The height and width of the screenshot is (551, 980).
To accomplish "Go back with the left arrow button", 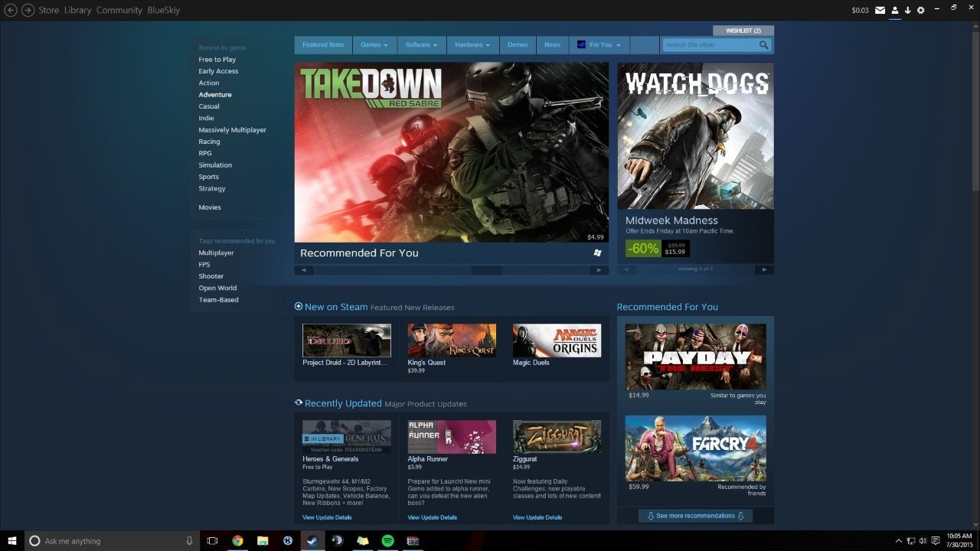I will (11, 10).
